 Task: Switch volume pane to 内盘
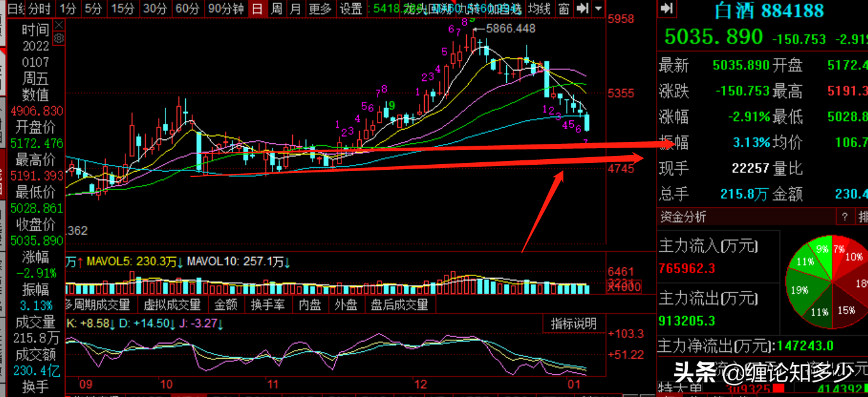pos(310,305)
